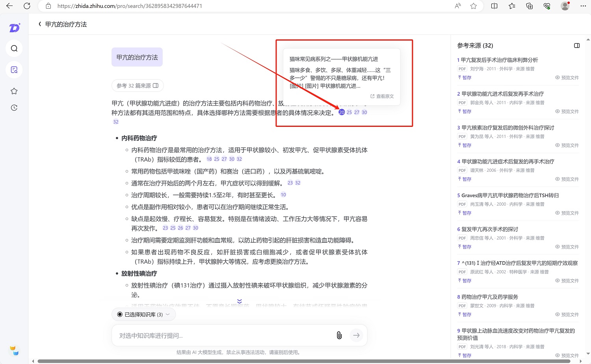The width and height of the screenshot is (591, 364).
Task: Expand answer with double chevron arrow
Action: click(x=240, y=301)
